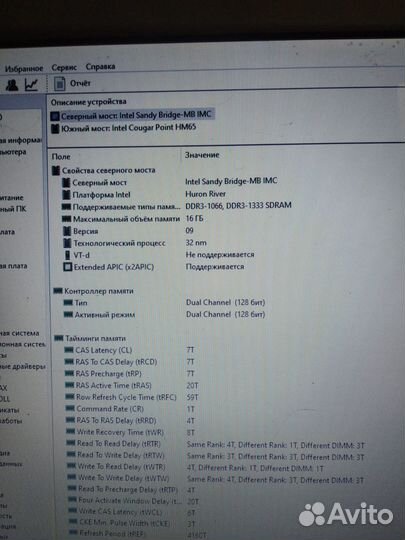
Task: Select the Read To Read Delay (tRTR) row
Action: click(x=119, y=444)
